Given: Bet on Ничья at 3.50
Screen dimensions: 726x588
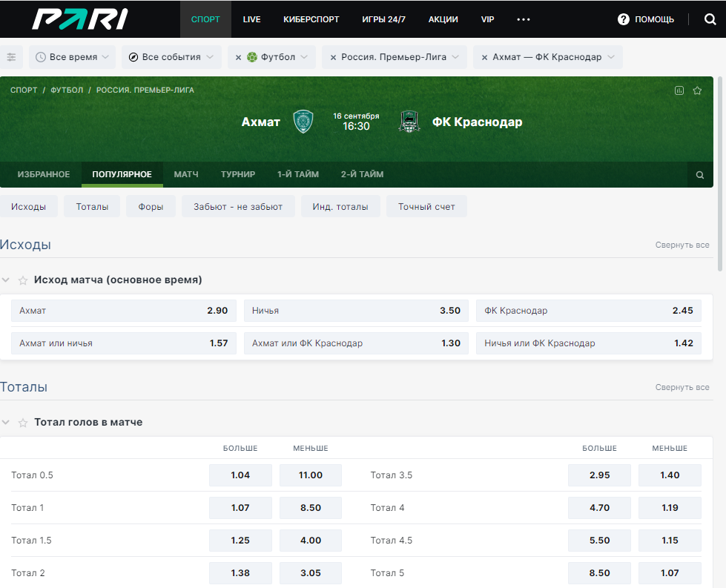Looking at the screenshot, I should pyautogui.click(x=356, y=311).
